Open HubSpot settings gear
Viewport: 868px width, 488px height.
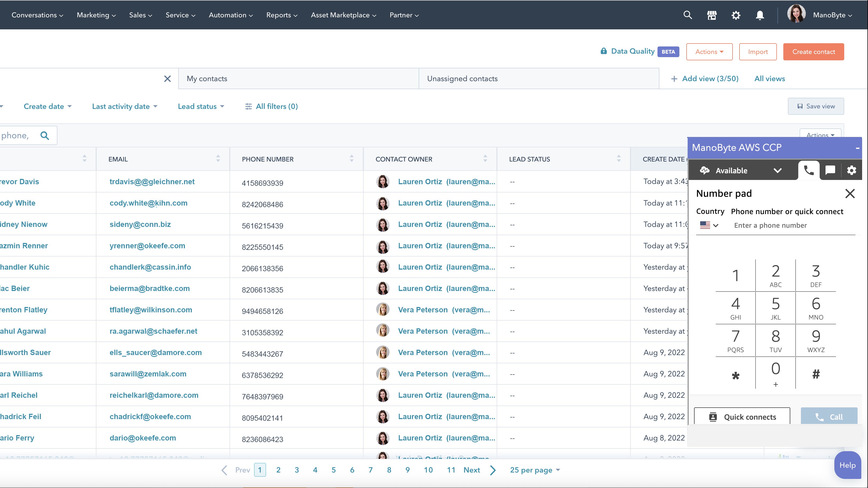(x=736, y=15)
